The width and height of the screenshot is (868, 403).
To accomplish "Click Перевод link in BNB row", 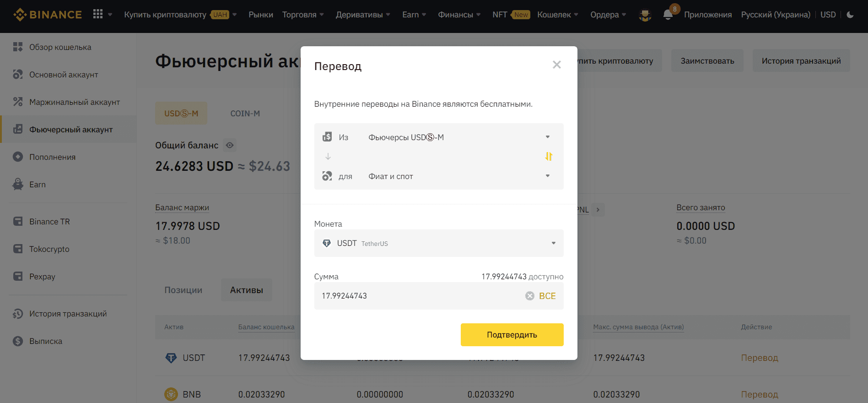I will click(x=760, y=394).
